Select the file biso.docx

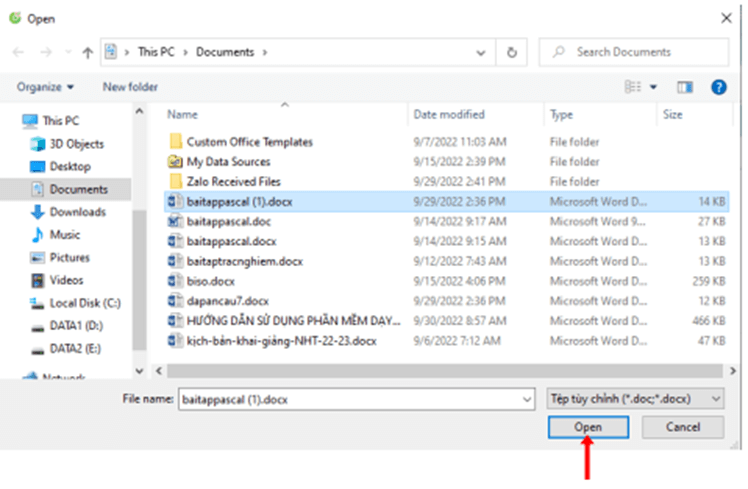tap(209, 281)
